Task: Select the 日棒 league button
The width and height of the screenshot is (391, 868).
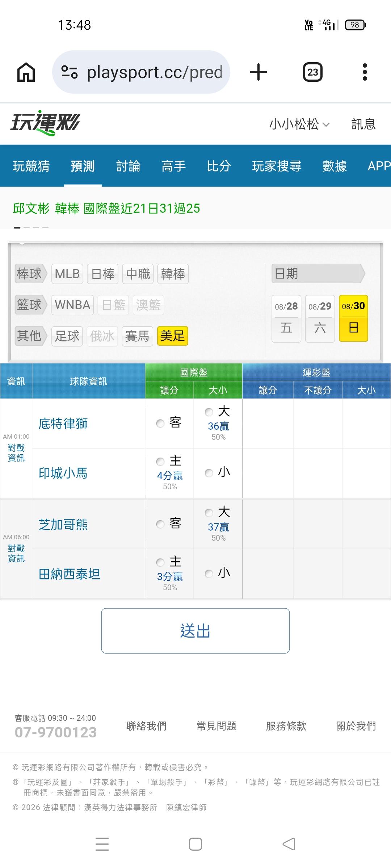Action: 103,274
